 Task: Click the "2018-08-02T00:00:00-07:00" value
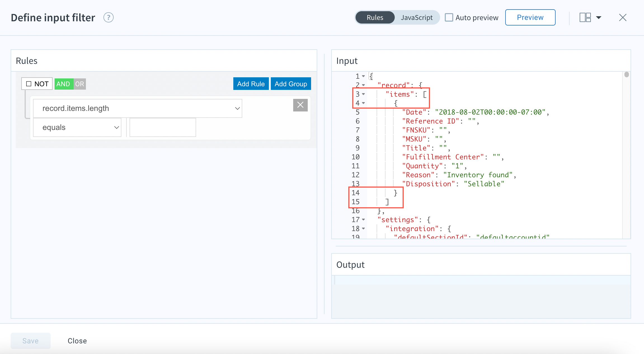490,112
